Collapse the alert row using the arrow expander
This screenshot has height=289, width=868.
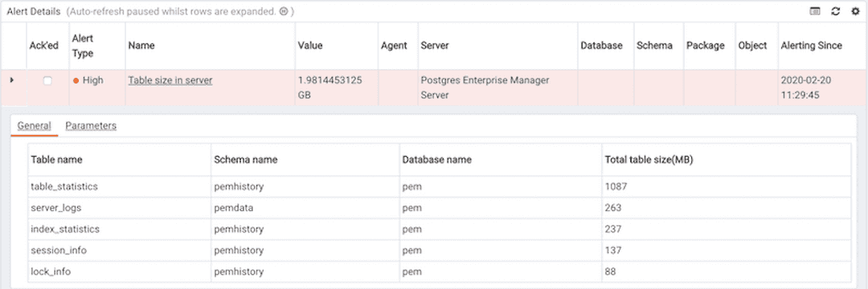click(11, 80)
